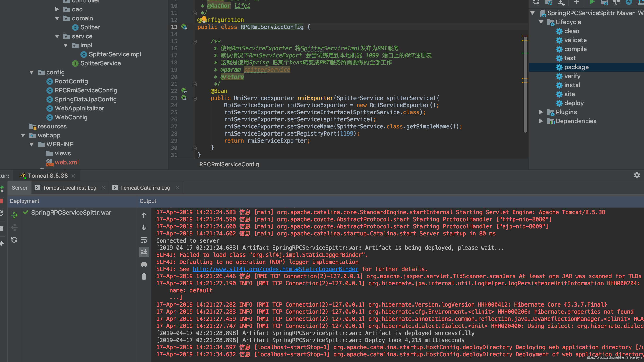Click Generate Sources and Update Folders icon
This screenshot has height=362, width=644.
(x=549, y=3)
